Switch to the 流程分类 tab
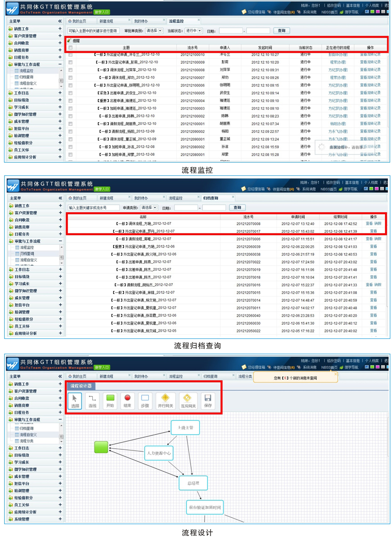 (x=245, y=376)
